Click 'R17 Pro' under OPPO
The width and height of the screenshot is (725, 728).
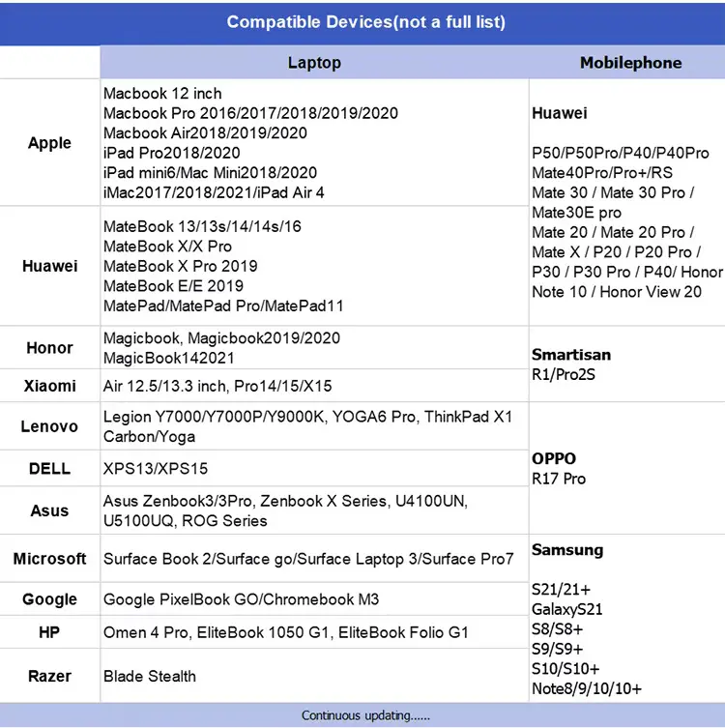(x=559, y=479)
